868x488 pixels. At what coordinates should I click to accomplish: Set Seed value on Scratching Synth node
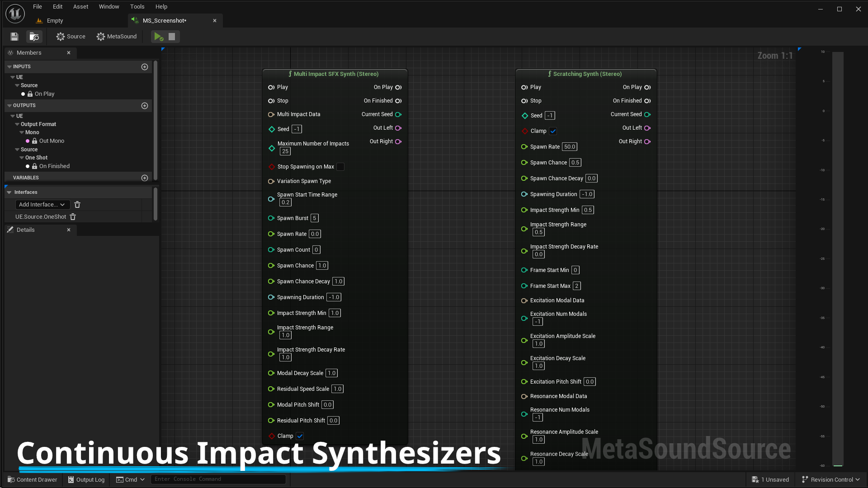[x=549, y=115]
